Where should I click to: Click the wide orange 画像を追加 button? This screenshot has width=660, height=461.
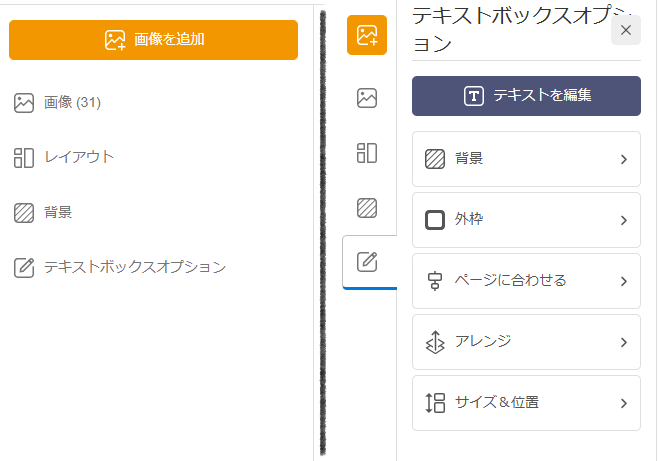tap(153, 40)
